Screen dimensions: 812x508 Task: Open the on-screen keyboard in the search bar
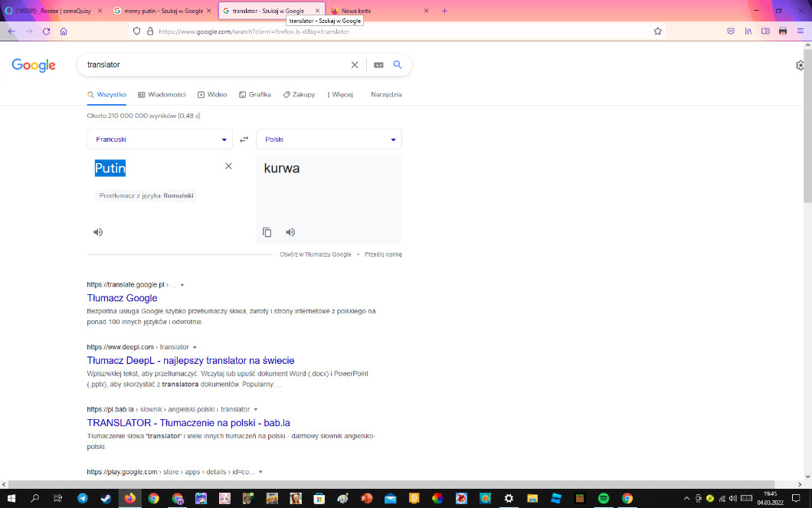point(378,65)
